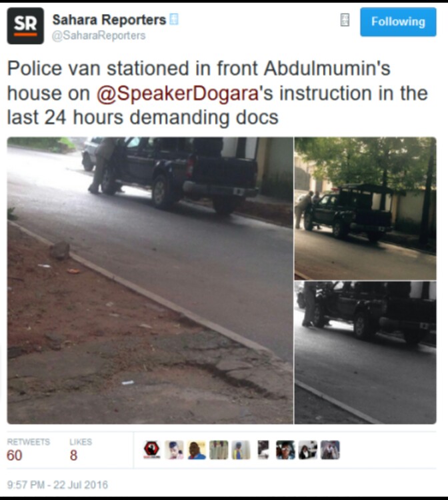Click the fifth avatar with blue clothing
This screenshot has height=500, width=448.
[241, 450]
